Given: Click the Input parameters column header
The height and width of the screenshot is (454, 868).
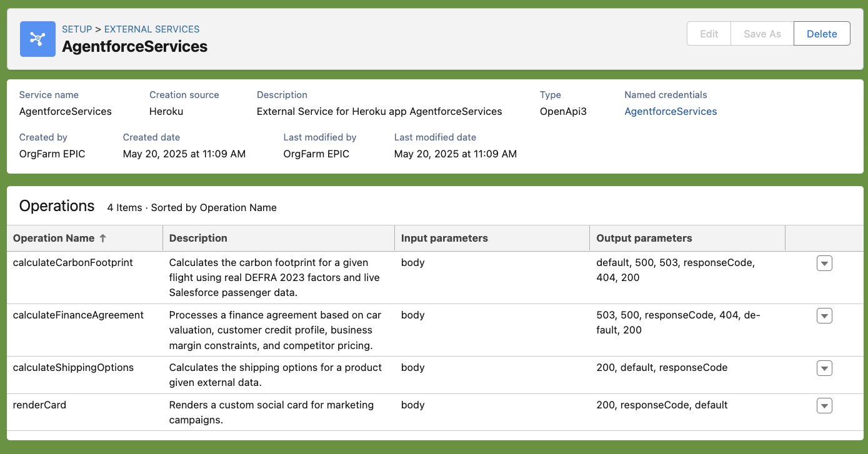Looking at the screenshot, I should 492,238.
